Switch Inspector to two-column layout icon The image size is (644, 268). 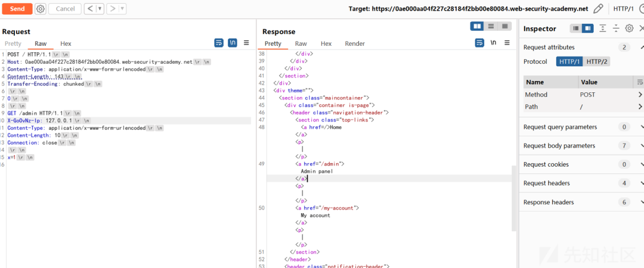click(588, 29)
